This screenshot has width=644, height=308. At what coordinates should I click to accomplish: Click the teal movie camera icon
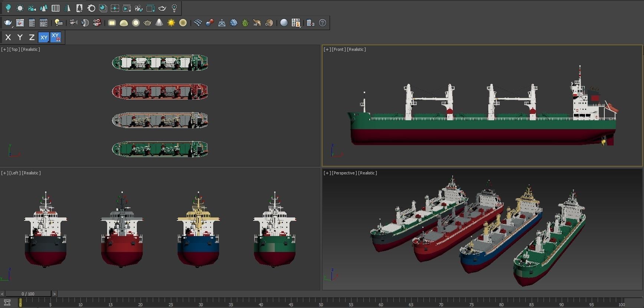tap(32, 8)
